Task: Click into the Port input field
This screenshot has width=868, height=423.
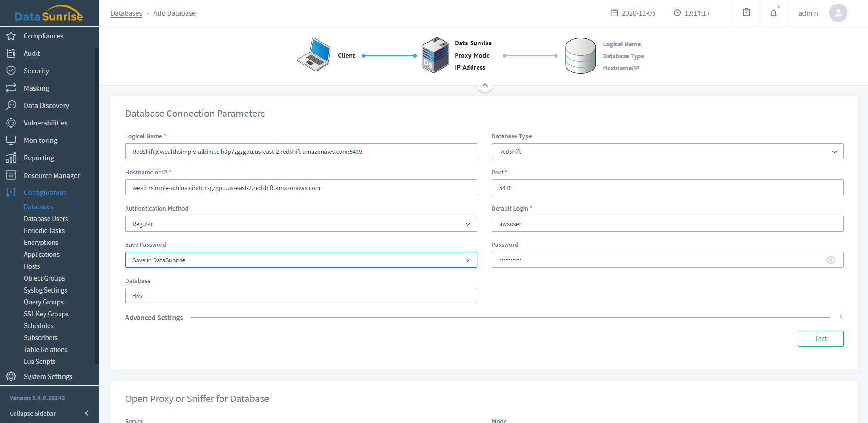Action: click(x=667, y=188)
